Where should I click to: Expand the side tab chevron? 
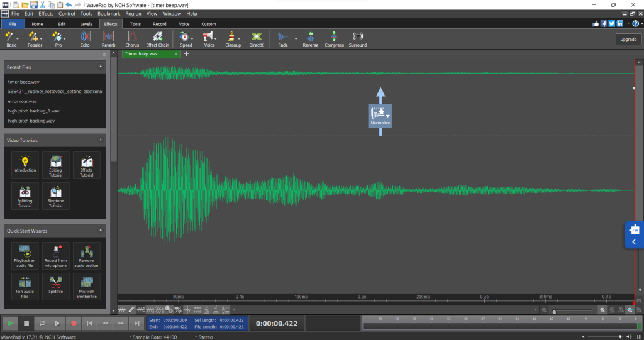pyautogui.click(x=634, y=242)
